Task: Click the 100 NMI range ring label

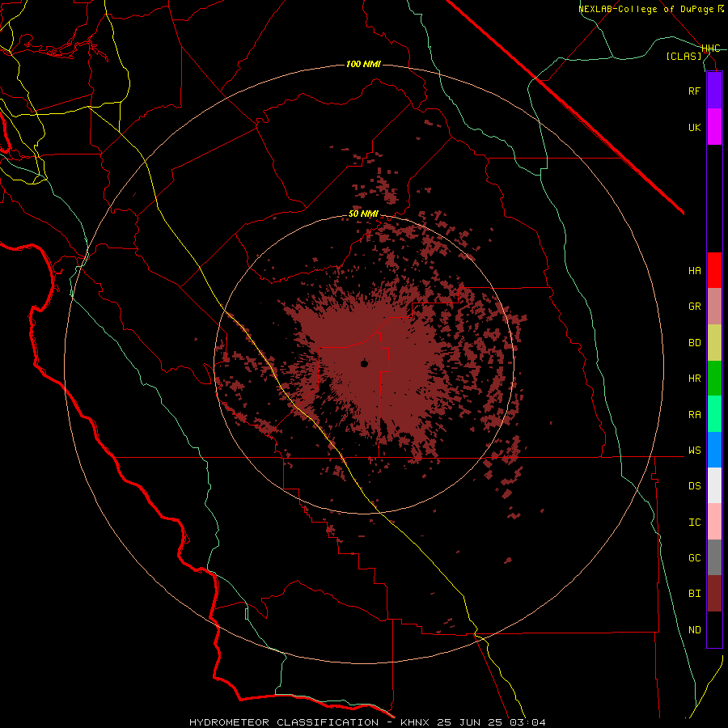Action: 363,64
